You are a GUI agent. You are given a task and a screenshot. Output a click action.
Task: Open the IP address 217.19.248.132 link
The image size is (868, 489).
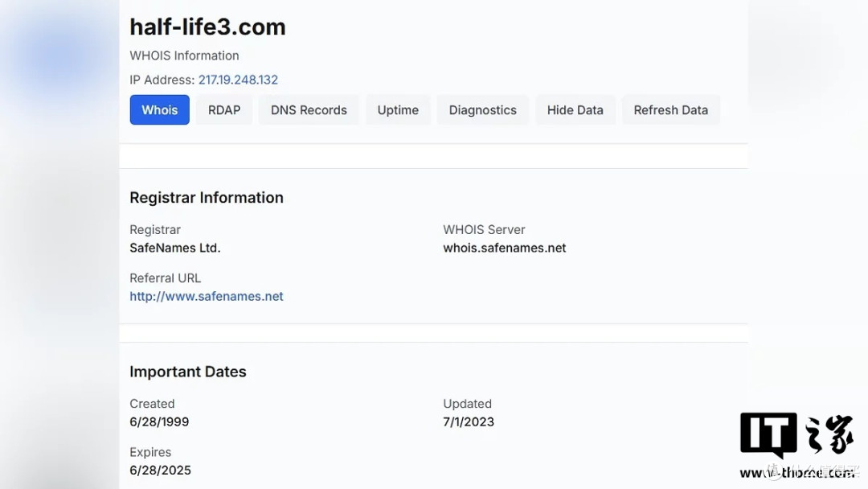point(238,80)
